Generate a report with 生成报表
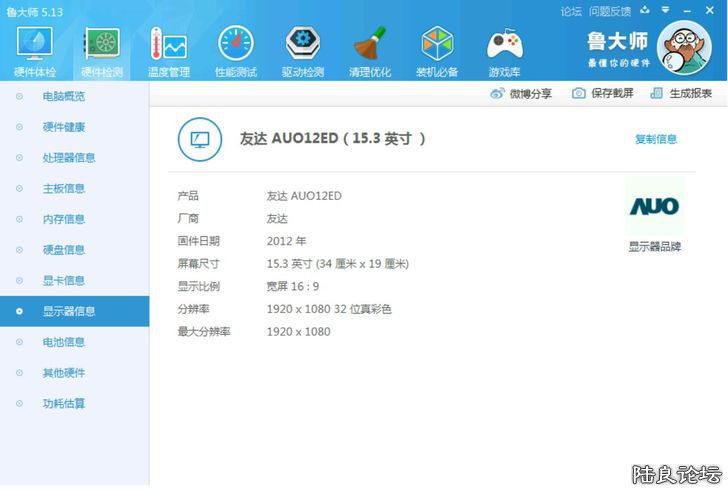This screenshot has height=490, width=728. point(681,93)
